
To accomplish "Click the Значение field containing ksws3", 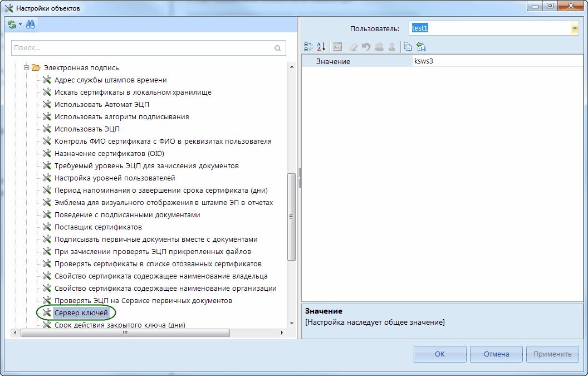I will coord(496,61).
